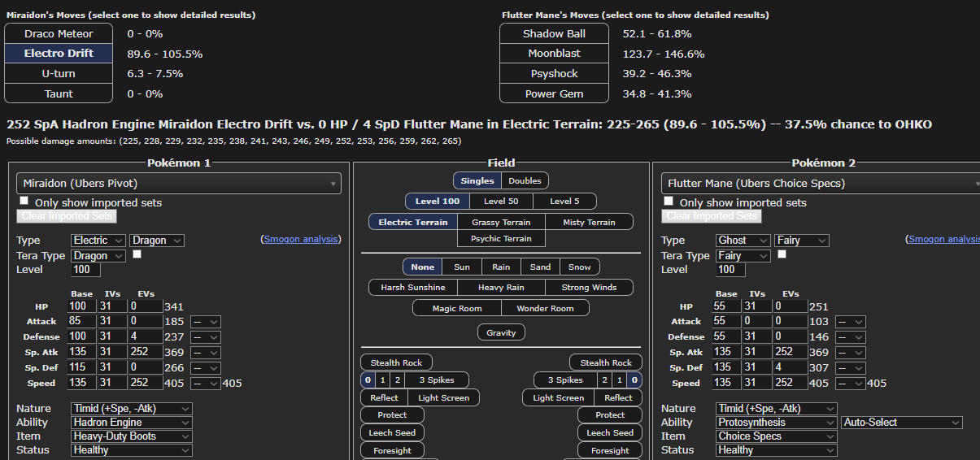The width and height of the screenshot is (980, 460).
Task: Open Protosynthesis Auto-Select boost dropdown
Action: coord(902,423)
